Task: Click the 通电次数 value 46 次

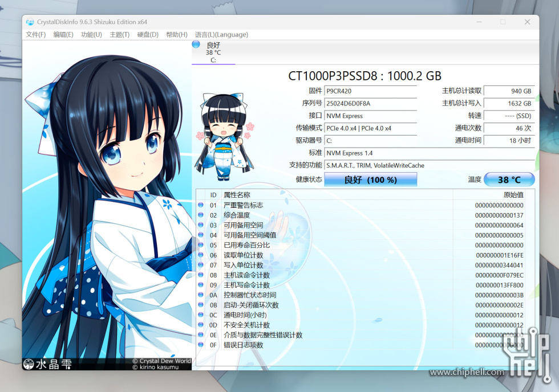Action: (x=509, y=128)
